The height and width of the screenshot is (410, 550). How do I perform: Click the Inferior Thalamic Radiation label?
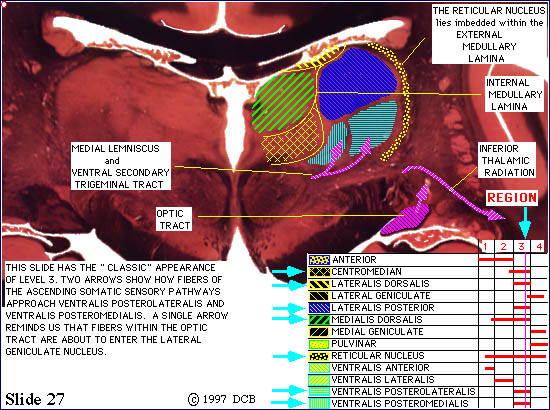point(507,160)
